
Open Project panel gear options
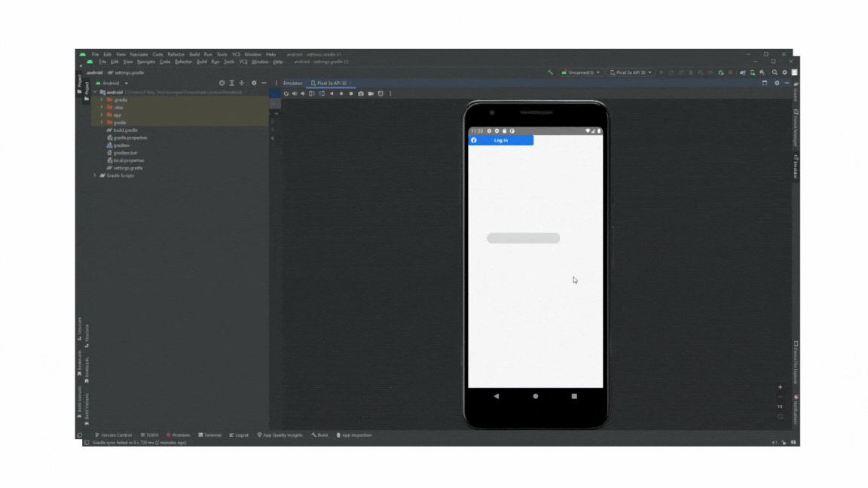254,83
